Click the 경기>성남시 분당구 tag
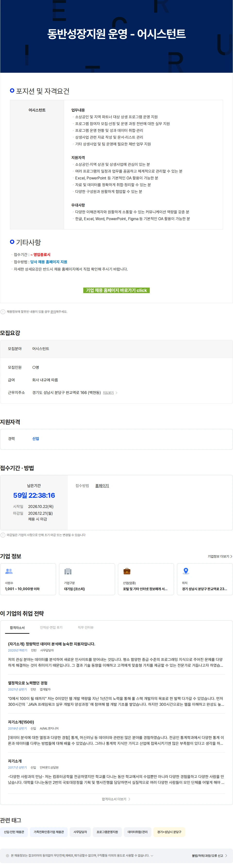233x868 pixels. [169, 832]
